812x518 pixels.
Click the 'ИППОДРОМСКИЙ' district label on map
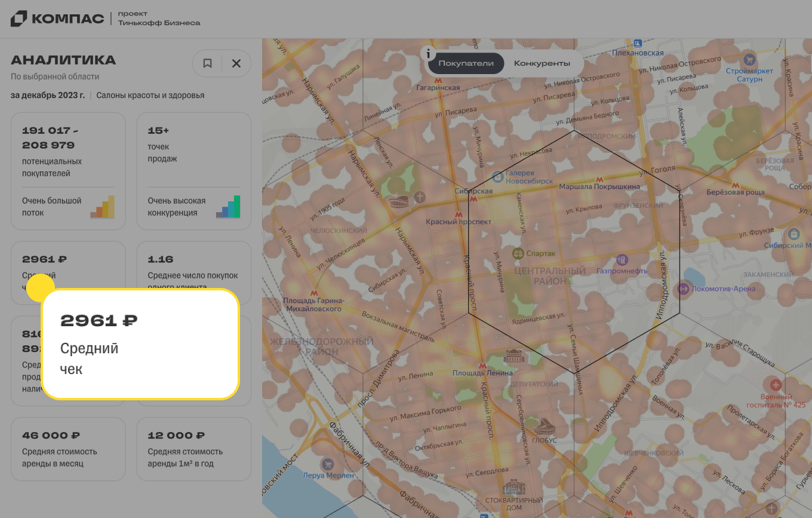click(x=606, y=136)
